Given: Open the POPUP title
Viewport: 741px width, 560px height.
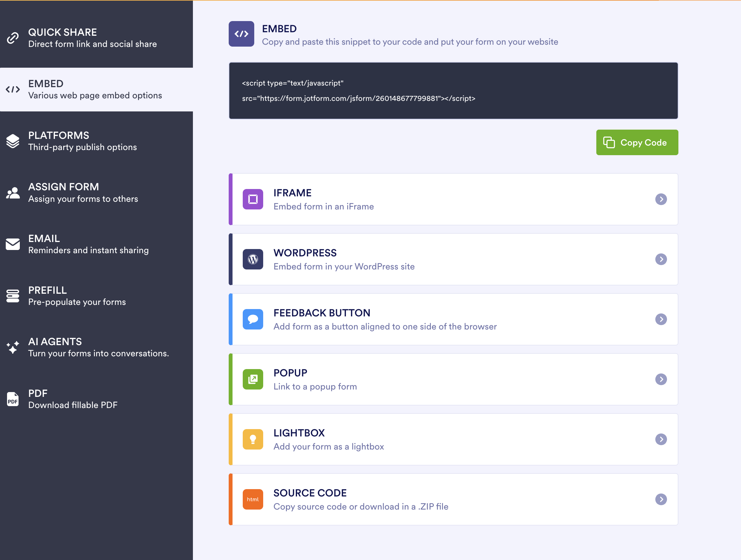Looking at the screenshot, I should coord(290,373).
